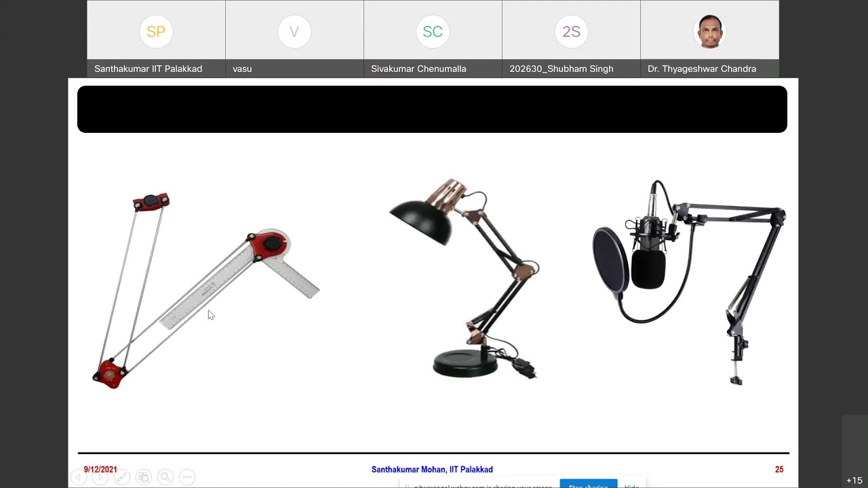Click Hide on sharing notification

pos(631,485)
